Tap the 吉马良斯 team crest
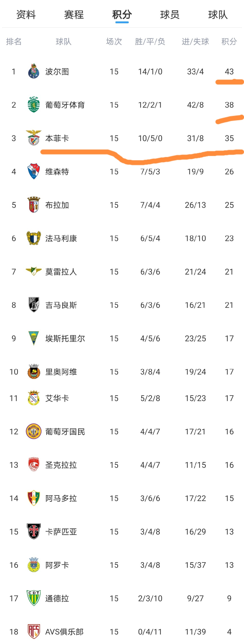244x644 pixels. coord(33,305)
